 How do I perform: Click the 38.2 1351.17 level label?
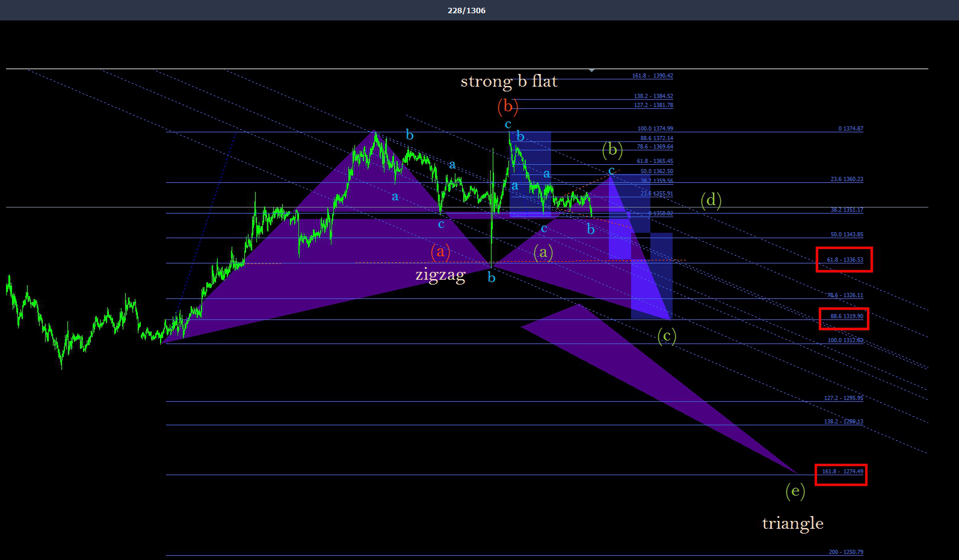(x=846, y=210)
